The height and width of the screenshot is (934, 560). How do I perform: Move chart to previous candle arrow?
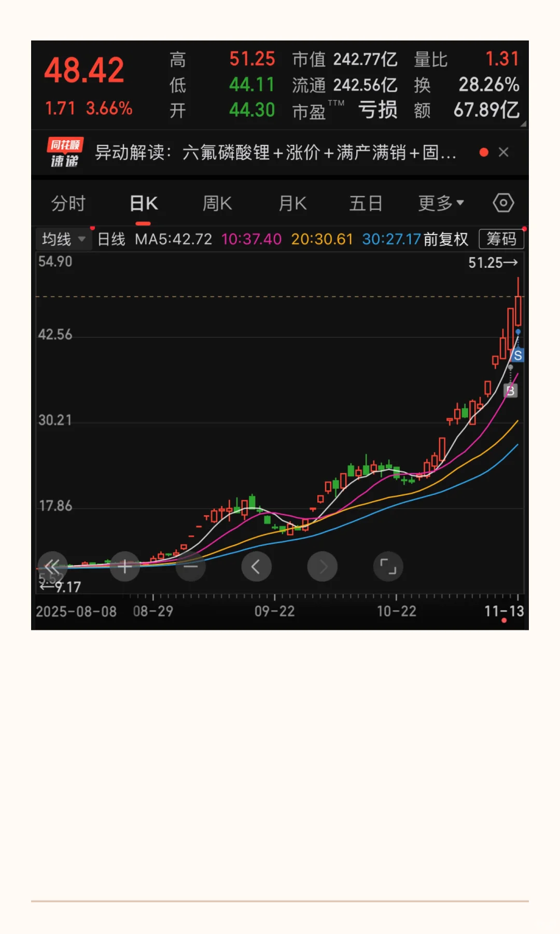pos(256,566)
